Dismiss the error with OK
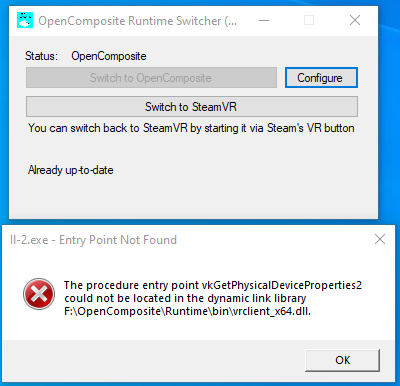Image resolution: width=400 pixels, height=386 pixels. tap(342, 360)
